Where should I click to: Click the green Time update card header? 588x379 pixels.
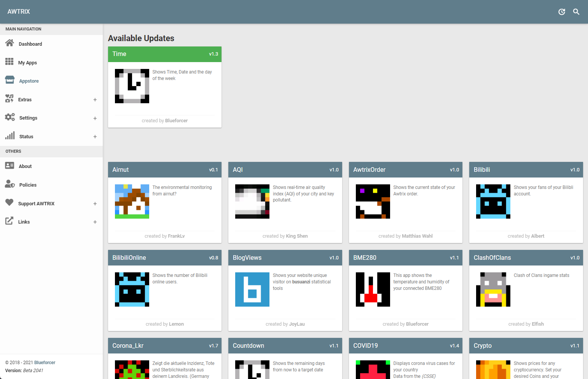click(x=165, y=54)
